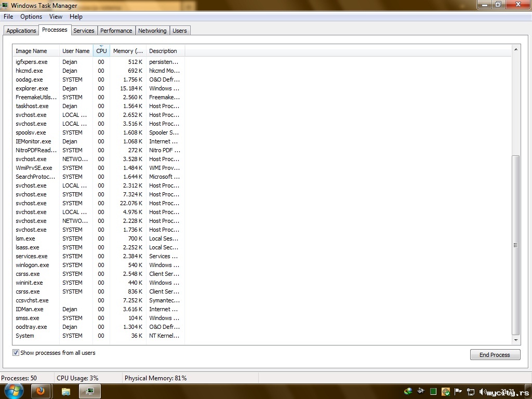Image resolution: width=532 pixels, height=399 pixels.
Task: Click Task Manager taskbar button
Action: (x=90, y=391)
